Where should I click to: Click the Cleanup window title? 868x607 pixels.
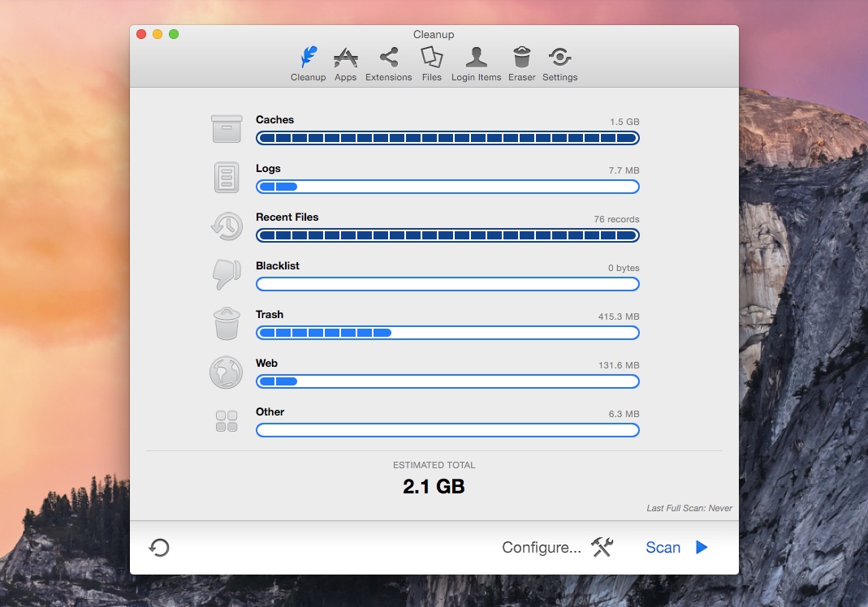[434, 34]
